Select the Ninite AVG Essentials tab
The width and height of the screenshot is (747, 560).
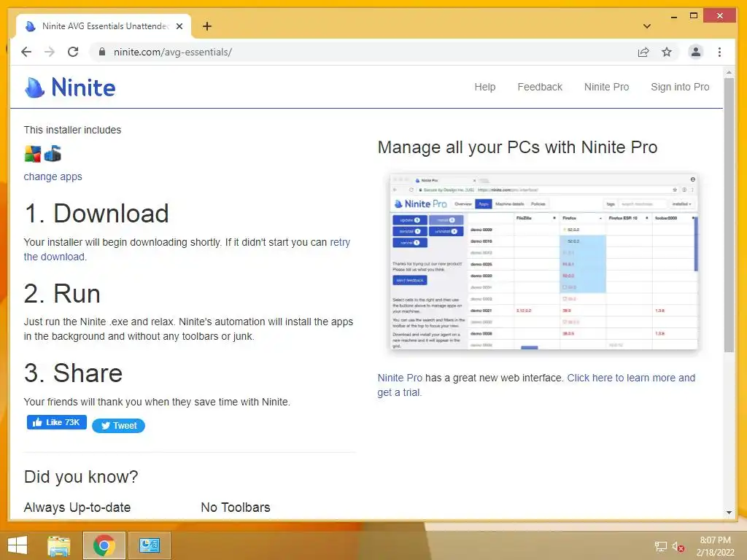[x=104, y=26]
